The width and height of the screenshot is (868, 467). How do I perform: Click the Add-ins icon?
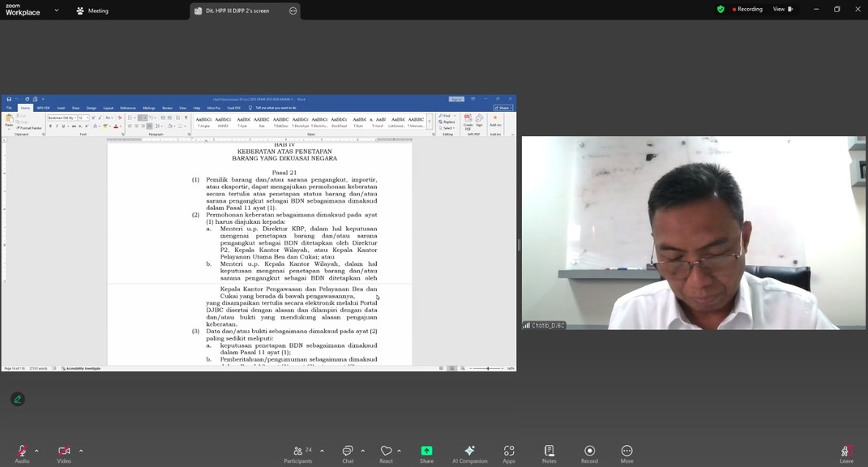[x=495, y=121]
